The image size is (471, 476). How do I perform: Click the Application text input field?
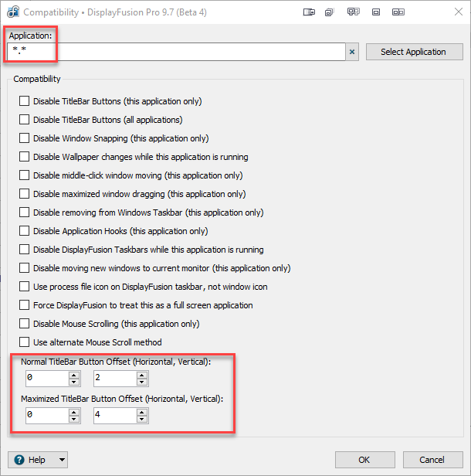[x=176, y=52]
